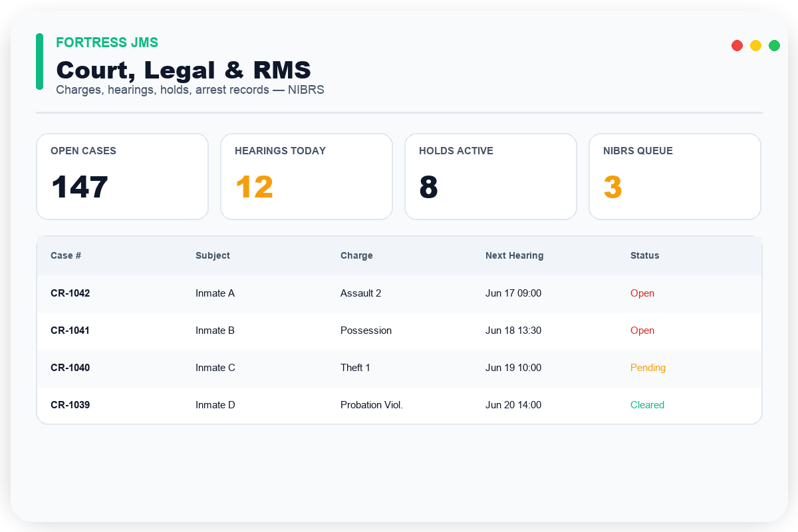
Task: Open the NIBRS Queue card
Action: coord(675,176)
